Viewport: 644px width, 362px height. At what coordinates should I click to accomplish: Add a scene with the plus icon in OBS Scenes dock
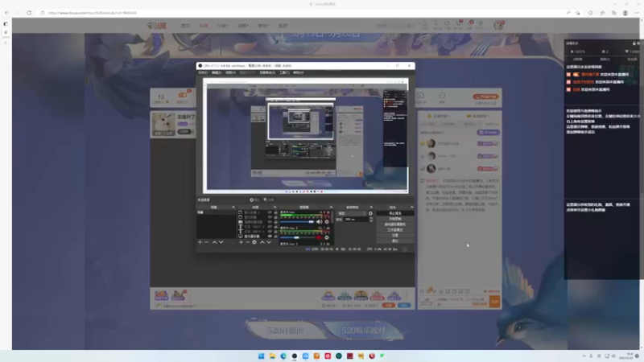tap(200, 242)
